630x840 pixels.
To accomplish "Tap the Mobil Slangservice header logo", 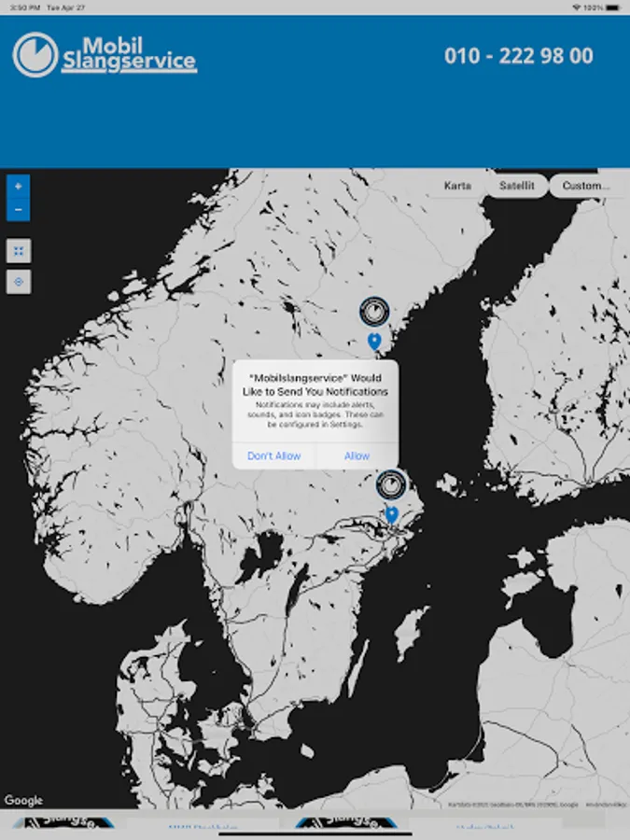I will pyautogui.click(x=105, y=55).
